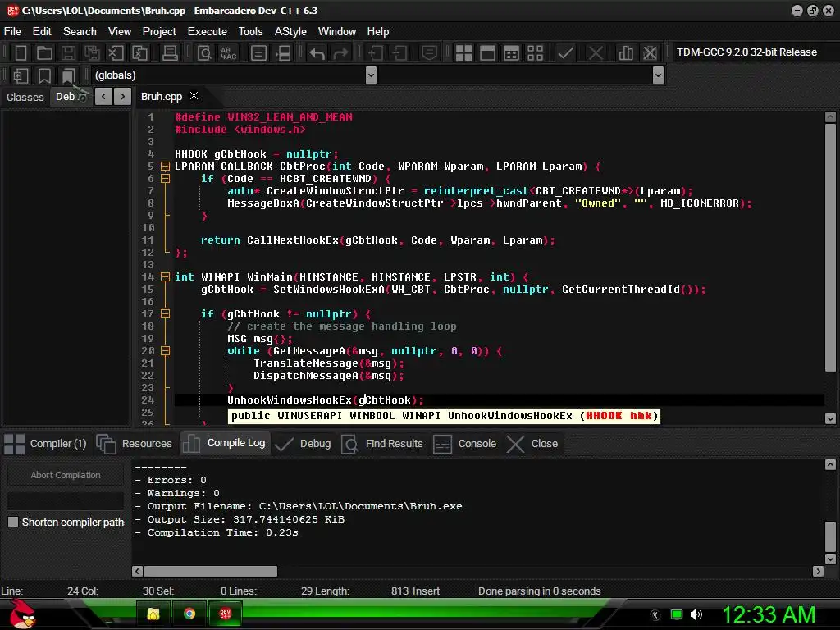The image size is (840, 630).
Task: Click the Goto Bookmarks icon
Action: click(x=68, y=75)
